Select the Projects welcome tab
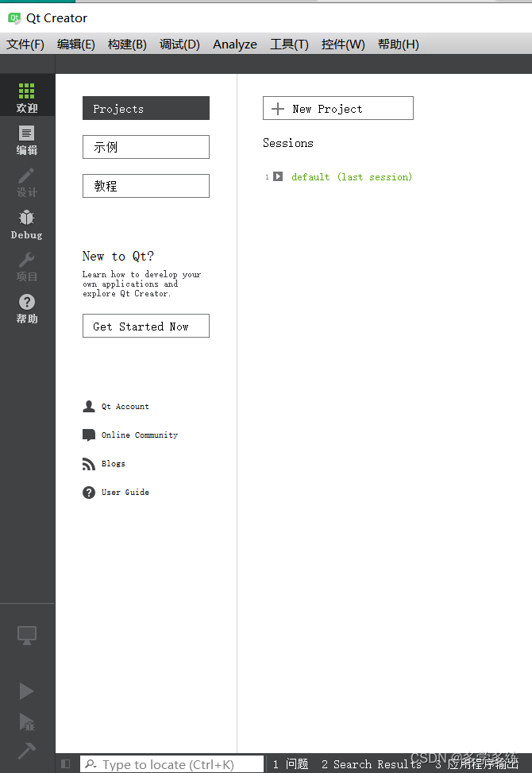This screenshot has width=532, height=773. pyautogui.click(x=146, y=108)
